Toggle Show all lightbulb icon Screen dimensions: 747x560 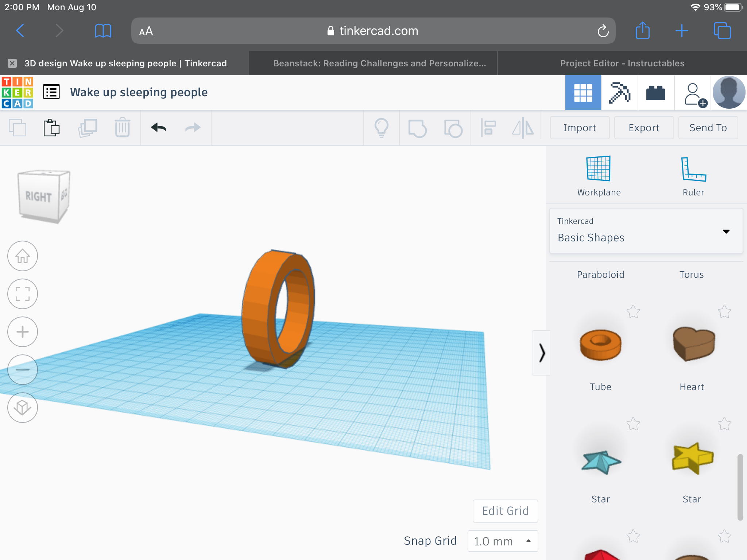click(x=382, y=128)
